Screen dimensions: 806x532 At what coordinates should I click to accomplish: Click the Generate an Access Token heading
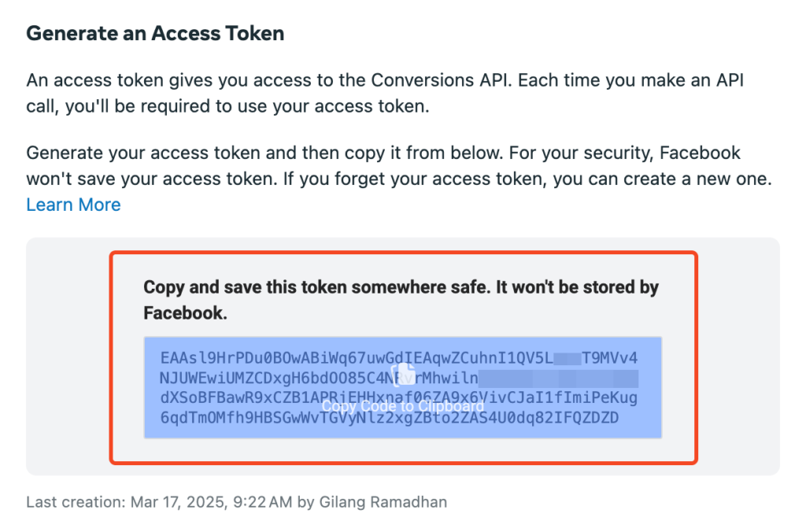pos(155,34)
